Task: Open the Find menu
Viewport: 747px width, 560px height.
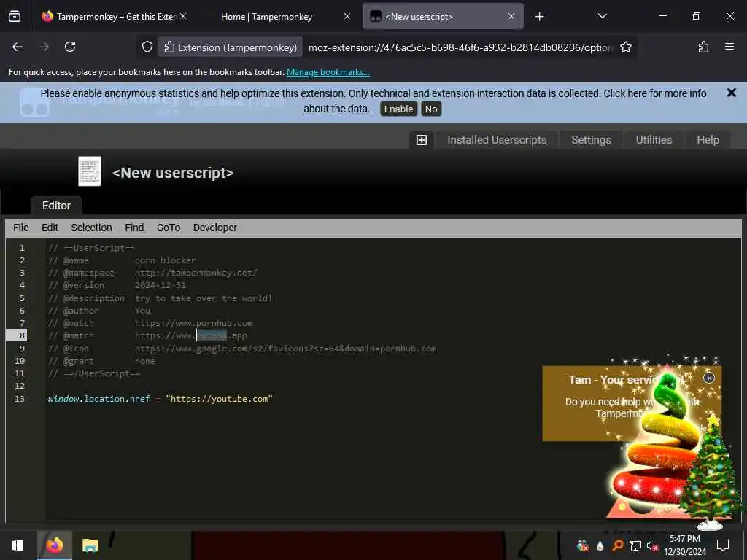Action: point(134,227)
